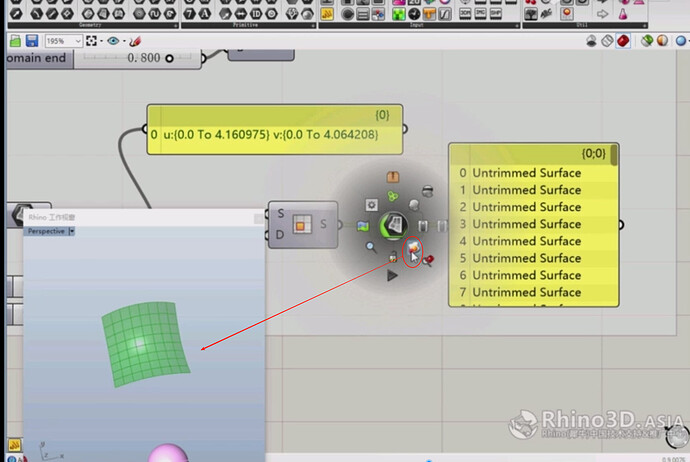Click the yellow icon at bottom-left corner
690x462 pixels.
(14, 445)
